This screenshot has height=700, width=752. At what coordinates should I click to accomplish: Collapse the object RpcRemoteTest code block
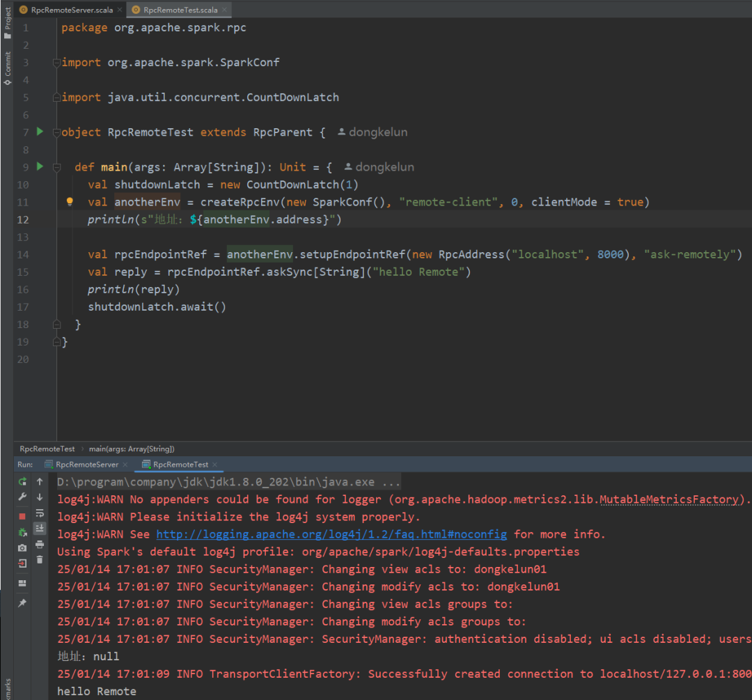57,132
